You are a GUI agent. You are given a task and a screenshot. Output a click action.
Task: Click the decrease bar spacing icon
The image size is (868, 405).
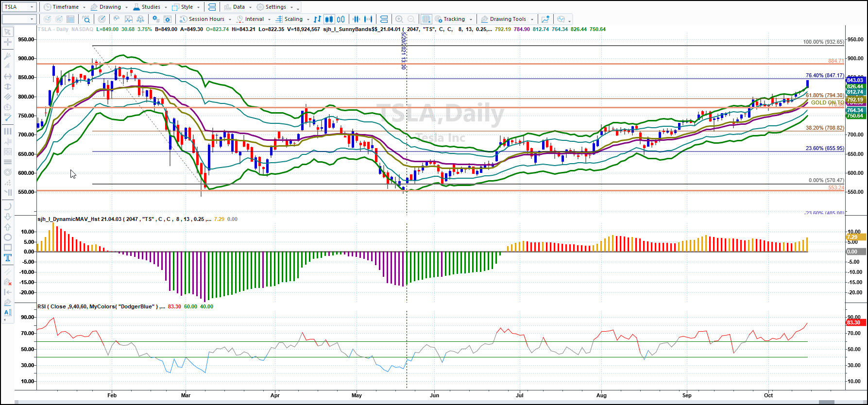(357, 19)
